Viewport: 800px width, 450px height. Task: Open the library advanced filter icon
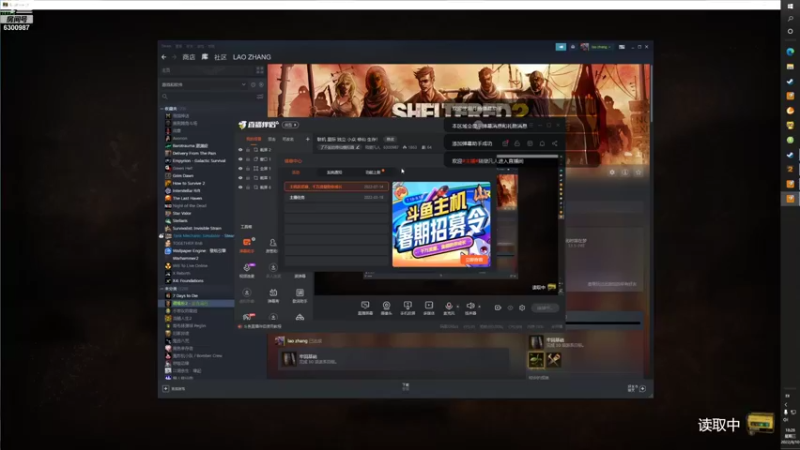(260, 96)
